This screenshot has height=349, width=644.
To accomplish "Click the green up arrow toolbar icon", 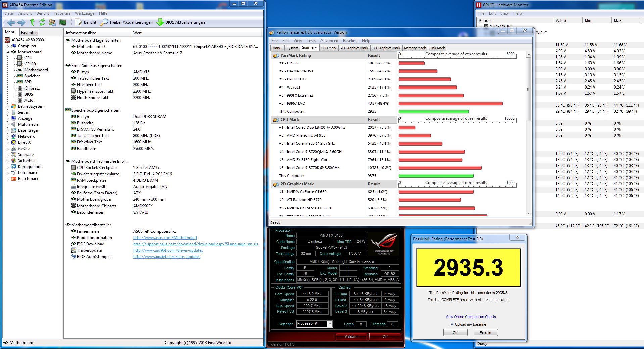I will click(32, 22).
